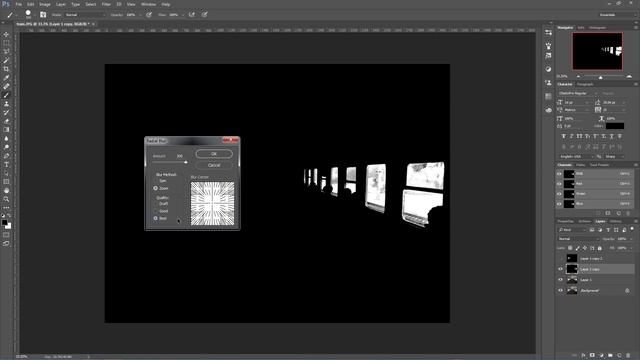The height and width of the screenshot is (360, 640).
Task: Select the Move tool
Action: [6, 34]
